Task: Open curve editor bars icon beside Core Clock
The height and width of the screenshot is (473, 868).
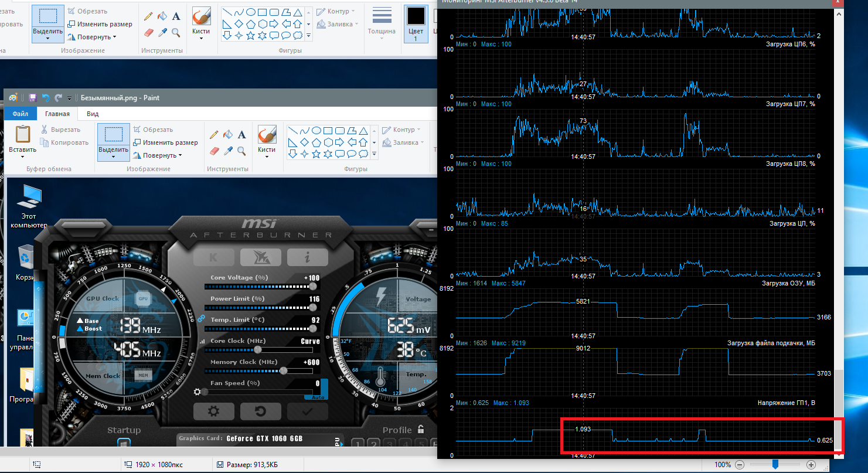Action: 203,341
